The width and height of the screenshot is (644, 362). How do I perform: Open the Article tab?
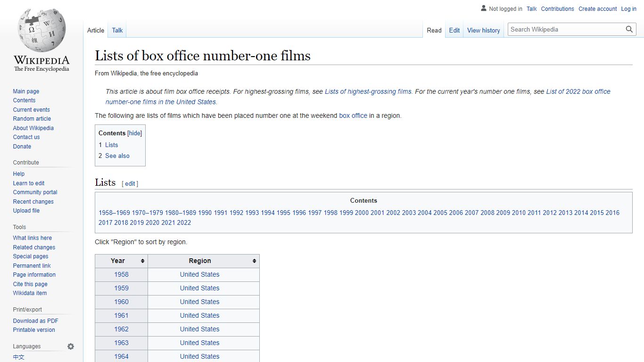(96, 30)
